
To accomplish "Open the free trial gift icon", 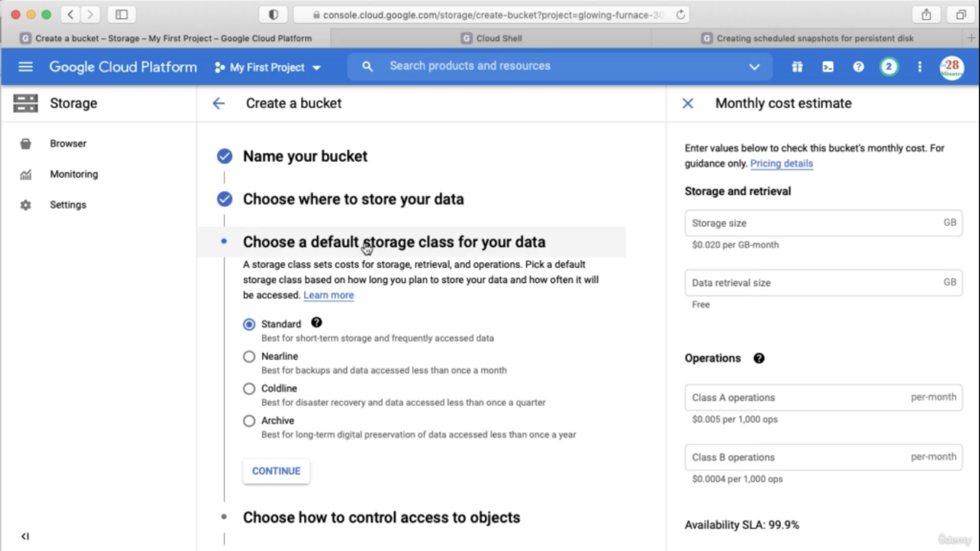I will click(797, 67).
